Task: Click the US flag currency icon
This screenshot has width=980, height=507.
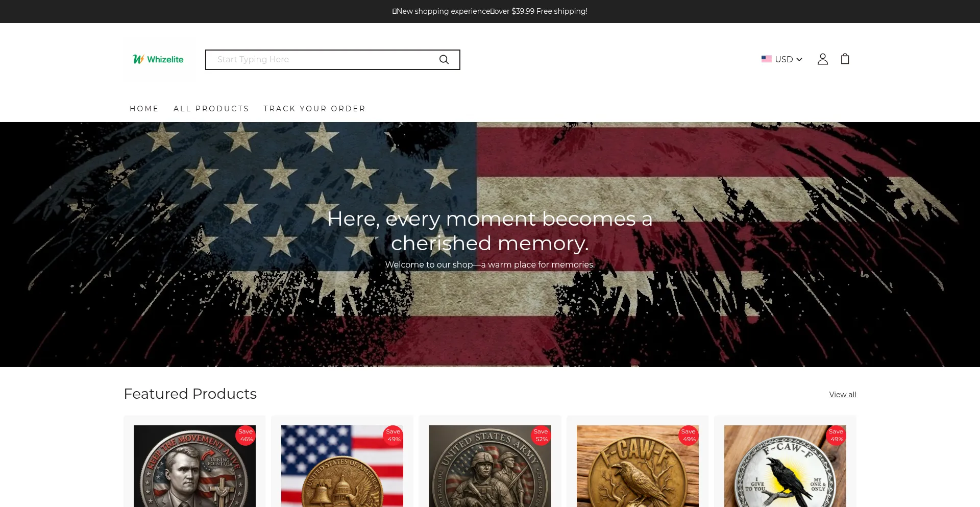Action: click(x=766, y=59)
